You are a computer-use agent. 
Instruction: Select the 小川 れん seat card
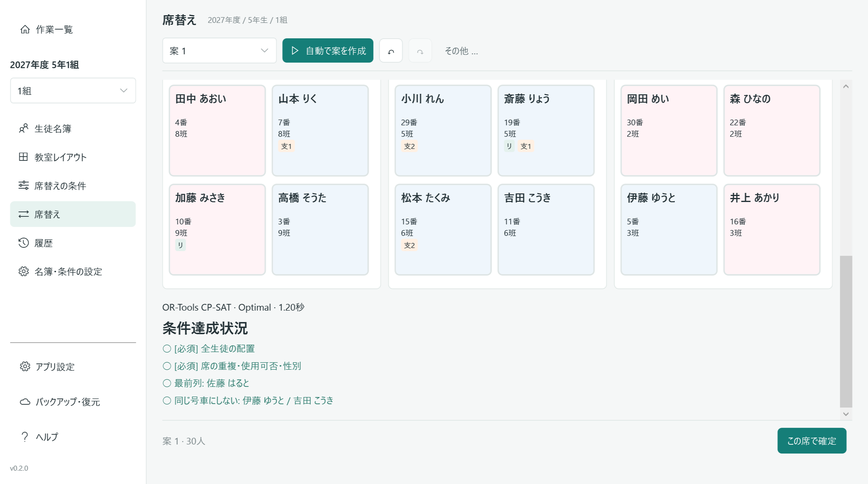coord(443,130)
